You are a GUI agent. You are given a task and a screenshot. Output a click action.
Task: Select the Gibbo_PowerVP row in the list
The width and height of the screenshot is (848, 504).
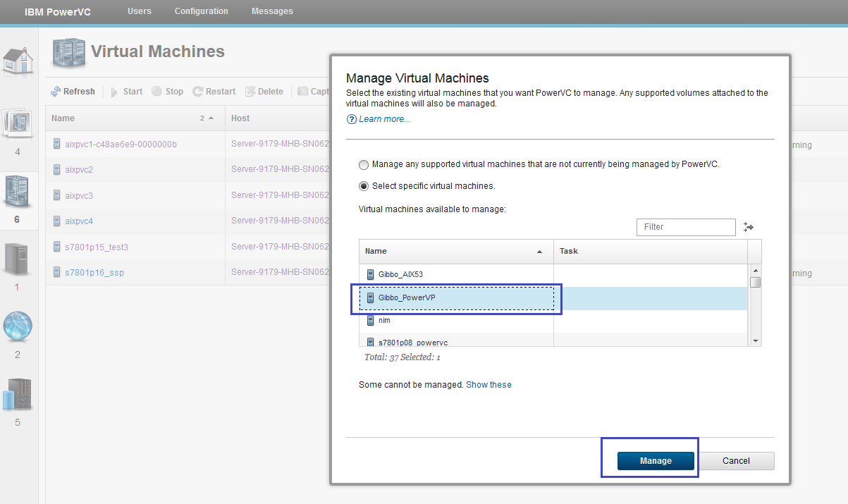point(553,298)
